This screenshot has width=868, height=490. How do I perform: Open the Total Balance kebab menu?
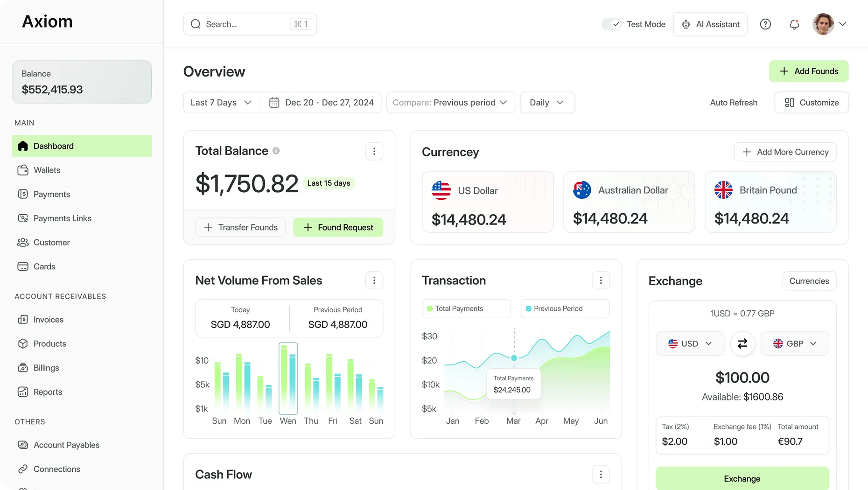coord(374,151)
